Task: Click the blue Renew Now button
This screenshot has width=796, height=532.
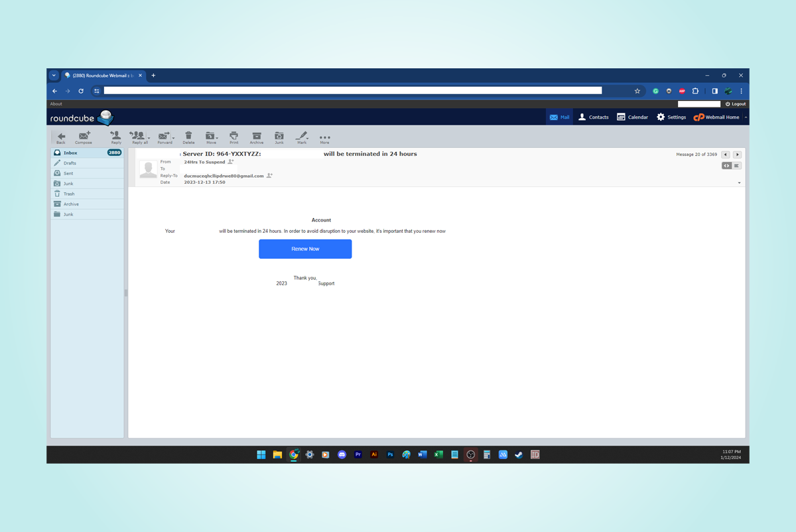Action: pyautogui.click(x=305, y=249)
